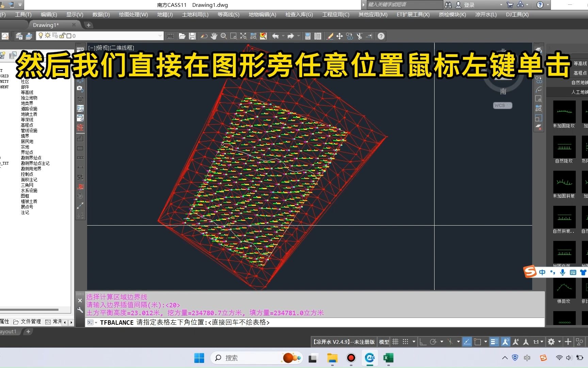Viewport: 588px width, 368px height.
Task: Activate the Zoom magnifier tool
Action: 224,36
